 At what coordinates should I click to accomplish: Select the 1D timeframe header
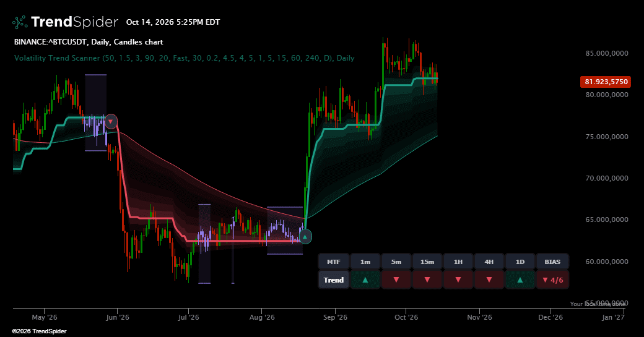[x=520, y=262]
